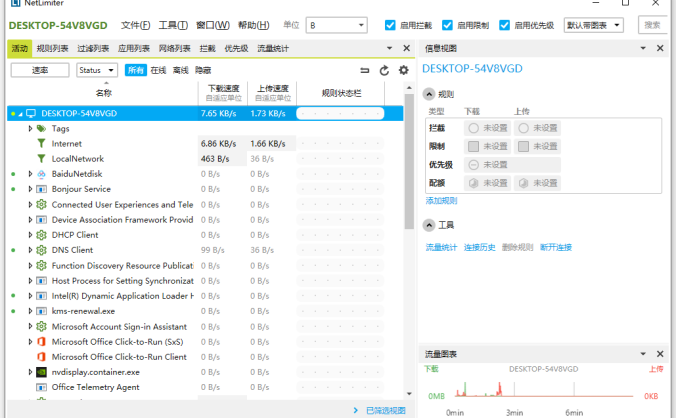676x418 pixels.
Task: Click the Microsoft Office Click-to-Run (SxS) icon
Action: (x=41, y=342)
